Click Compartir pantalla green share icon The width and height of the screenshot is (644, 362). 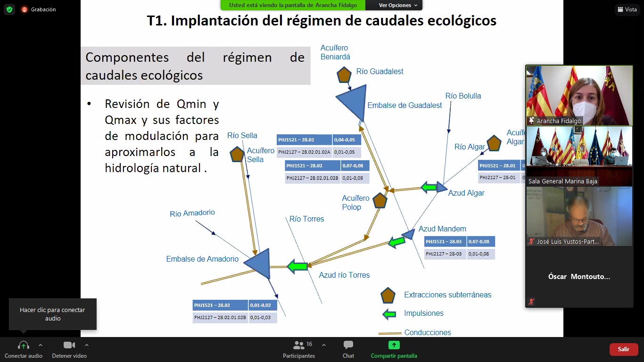click(x=394, y=345)
